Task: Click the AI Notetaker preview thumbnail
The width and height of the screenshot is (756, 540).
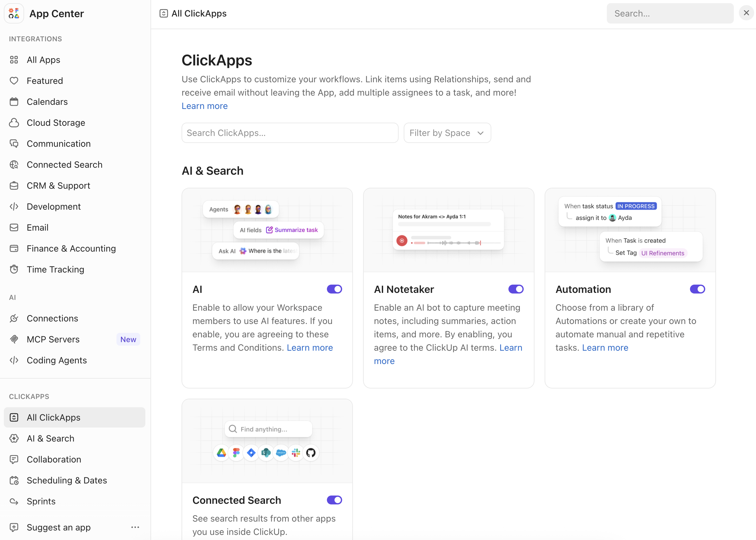Action: coord(448,230)
